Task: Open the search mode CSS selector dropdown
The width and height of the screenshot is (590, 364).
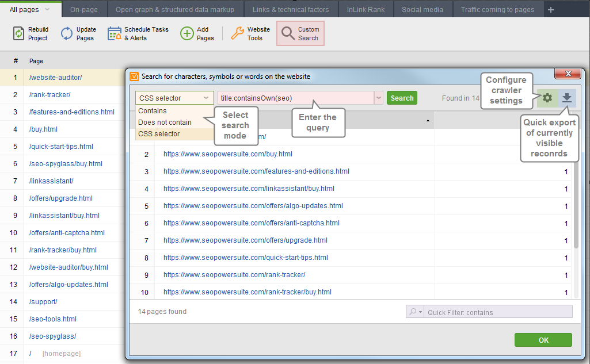Action: point(174,98)
